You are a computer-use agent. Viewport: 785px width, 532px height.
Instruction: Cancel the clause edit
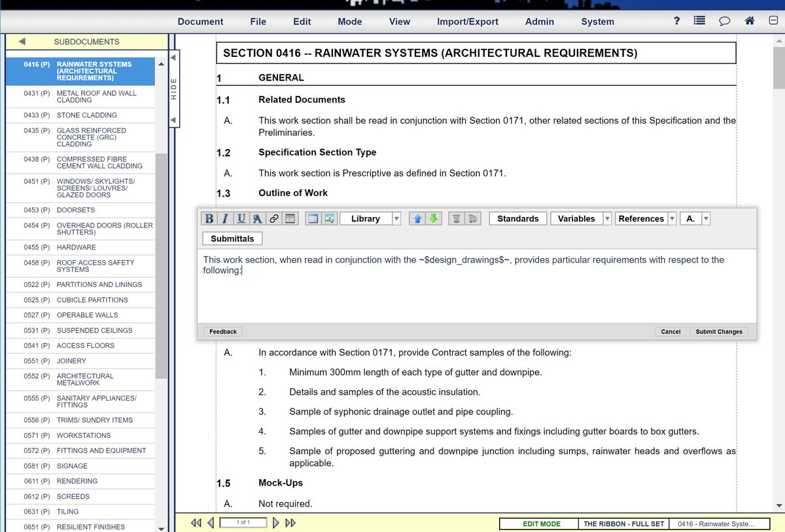[671, 331]
